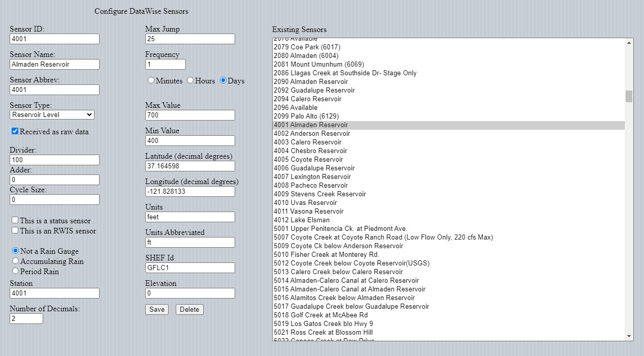Select the Minutes frequency radio button
The height and width of the screenshot is (356, 644).
point(151,80)
